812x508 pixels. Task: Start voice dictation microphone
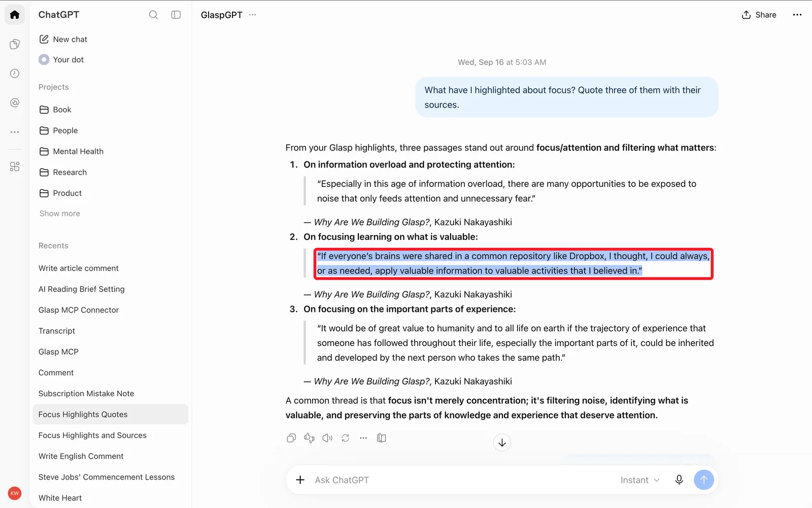coord(679,480)
